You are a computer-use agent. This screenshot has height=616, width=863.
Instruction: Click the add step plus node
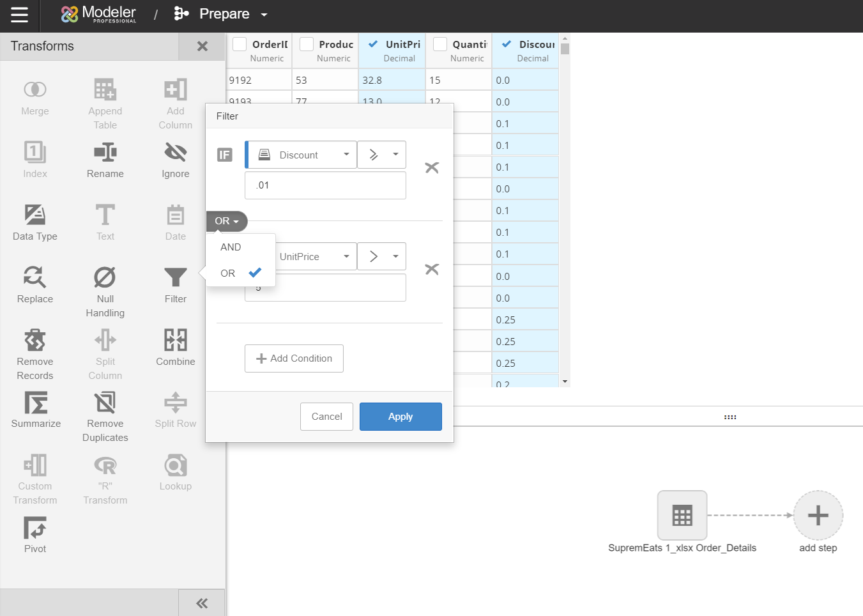pos(818,515)
